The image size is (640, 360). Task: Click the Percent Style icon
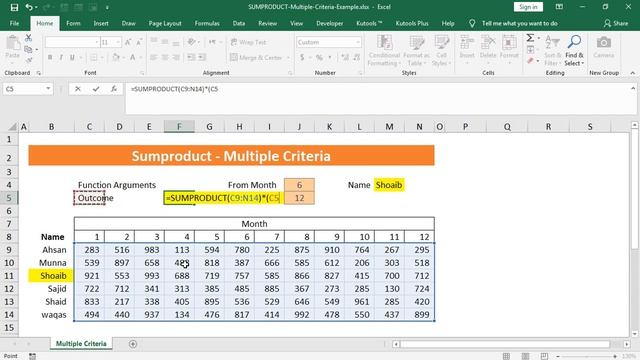[x=319, y=58]
